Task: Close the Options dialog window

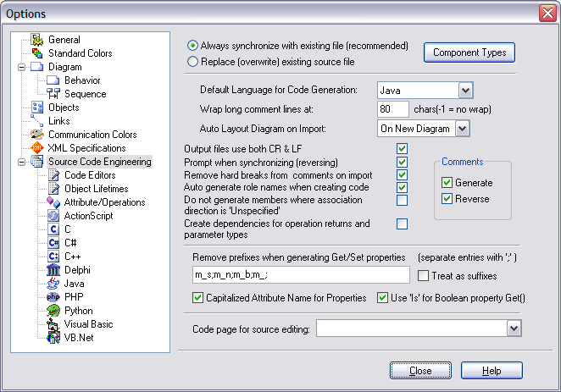Action: pos(547,14)
